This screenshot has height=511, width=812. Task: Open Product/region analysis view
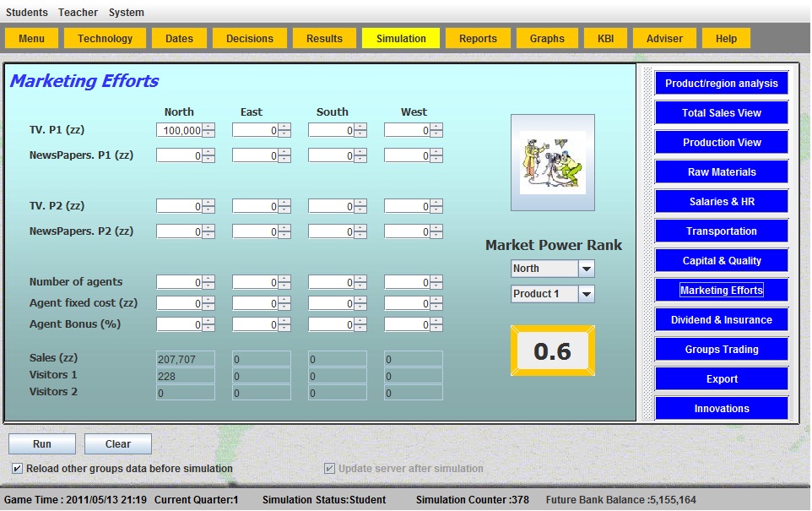[x=721, y=84]
